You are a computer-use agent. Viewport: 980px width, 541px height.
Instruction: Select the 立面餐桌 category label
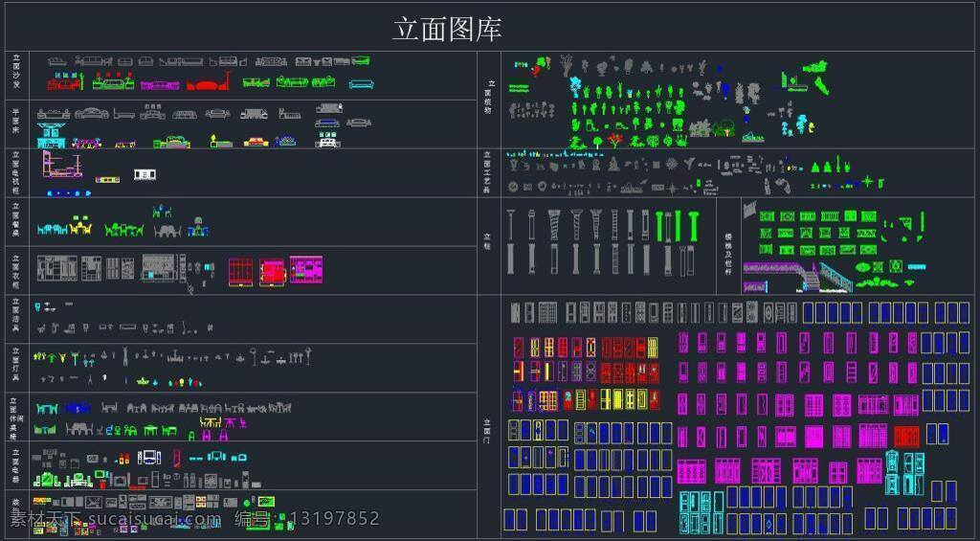16,219
